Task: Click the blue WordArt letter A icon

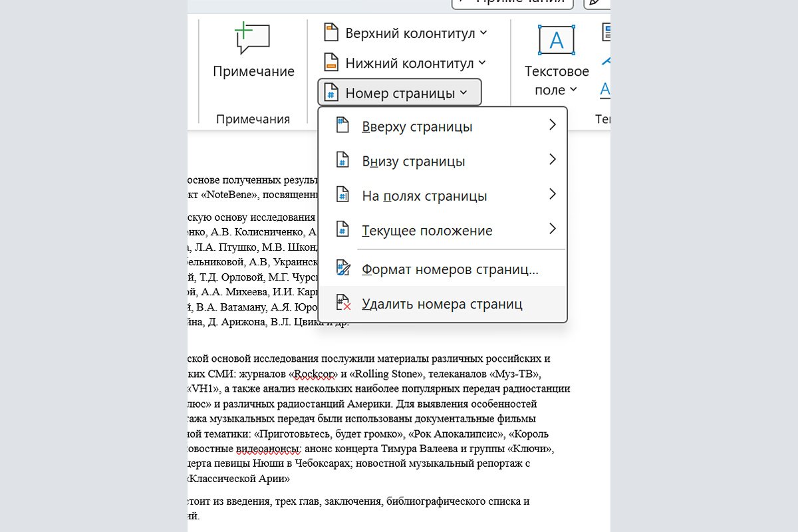Action: click(x=604, y=88)
